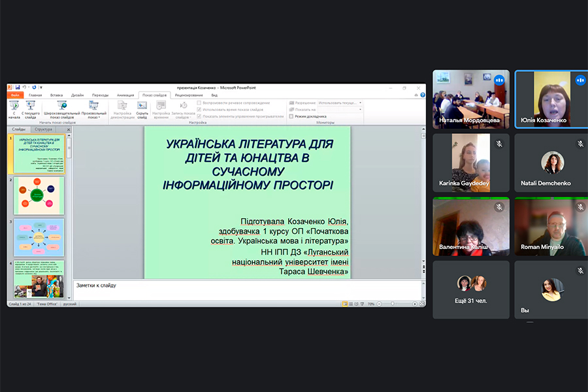
Task: Click next slide arrows on editor scrollbar
Action: [423, 271]
